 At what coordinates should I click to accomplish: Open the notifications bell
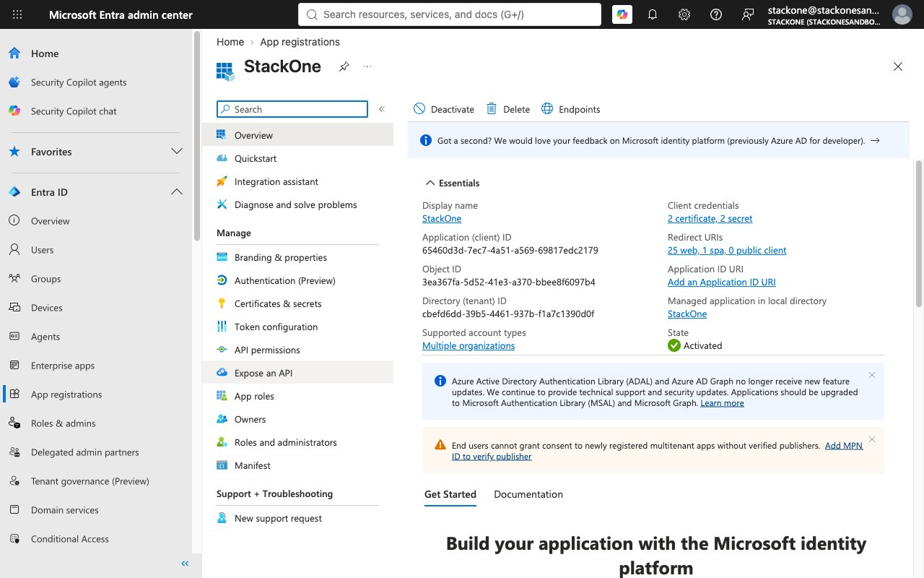click(x=653, y=14)
